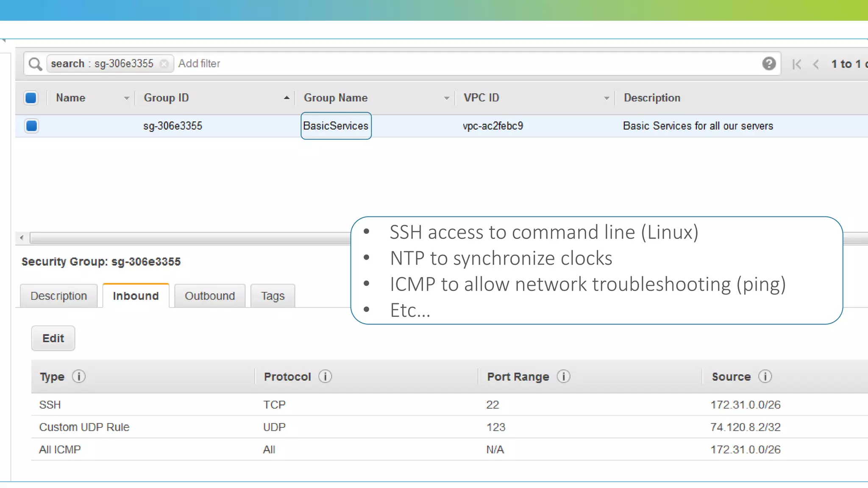Select the All ICMP rule cell
Viewport: 868px width, 488px height.
pyautogui.click(x=60, y=449)
